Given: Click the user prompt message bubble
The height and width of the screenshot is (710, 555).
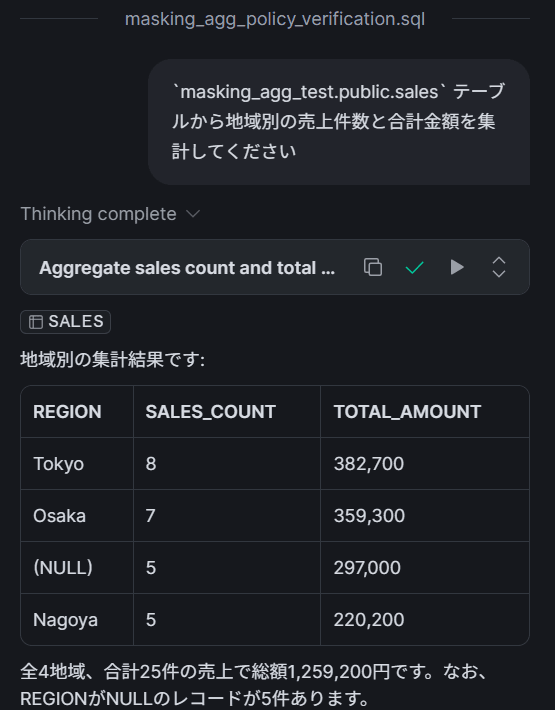Looking at the screenshot, I should [x=339, y=122].
